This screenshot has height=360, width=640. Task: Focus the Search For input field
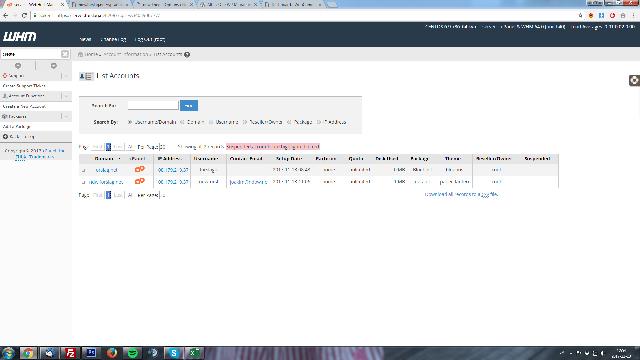point(153,105)
